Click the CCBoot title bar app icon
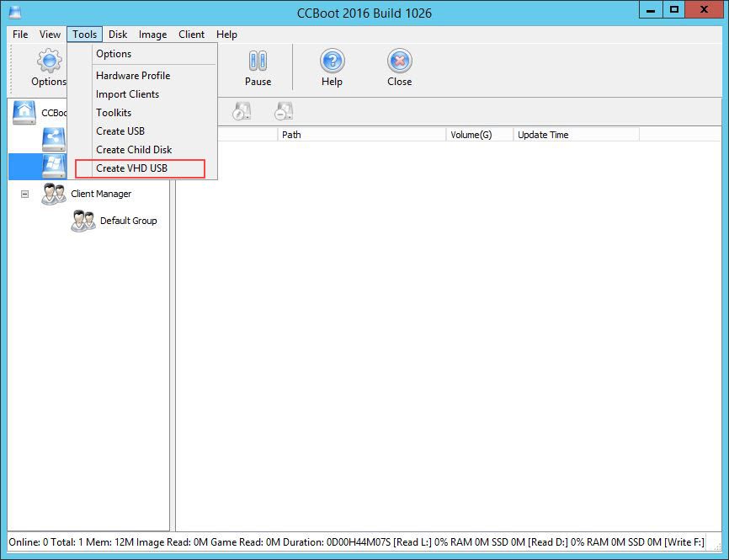Screen dimensions: 729x560 (14, 13)
